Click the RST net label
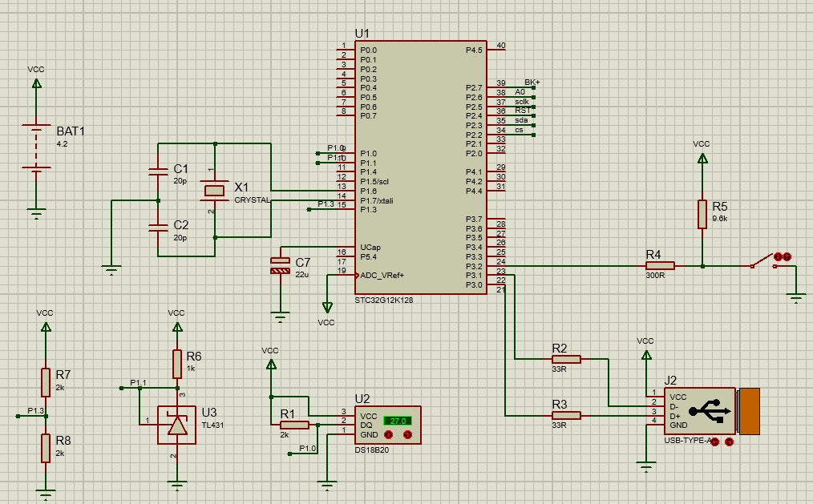 522,111
